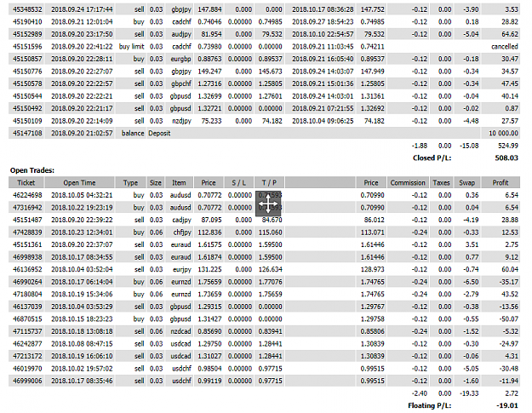
Task: Click the balance ticket 45147108
Action: click(x=27, y=134)
